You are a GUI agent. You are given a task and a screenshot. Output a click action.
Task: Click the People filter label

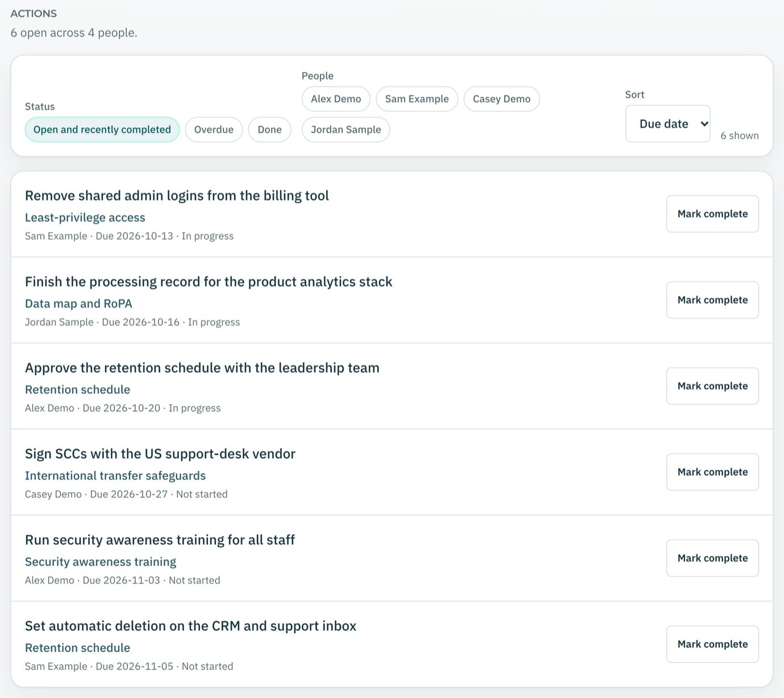pyautogui.click(x=318, y=76)
